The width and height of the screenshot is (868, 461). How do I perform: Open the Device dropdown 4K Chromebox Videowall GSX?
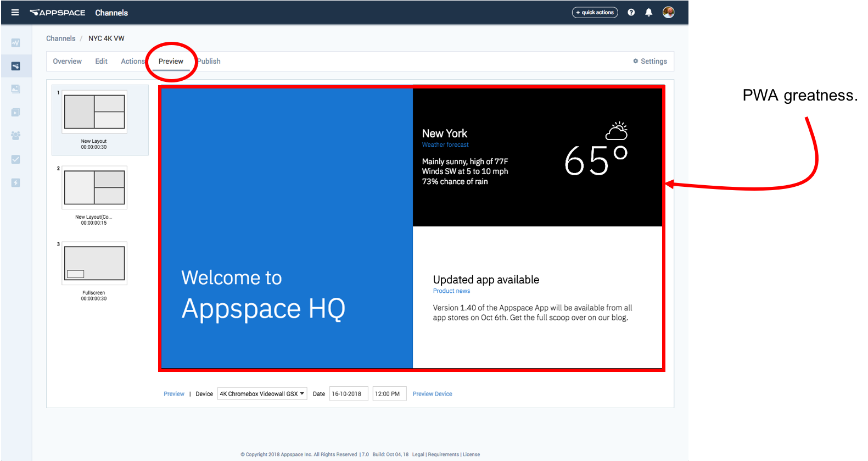pyautogui.click(x=262, y=394)
